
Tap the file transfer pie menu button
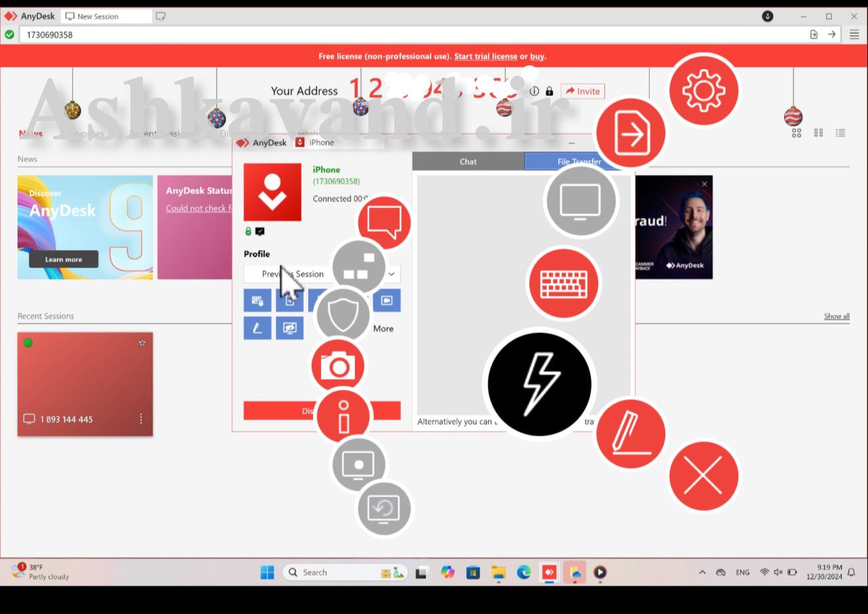pos(631,134)
